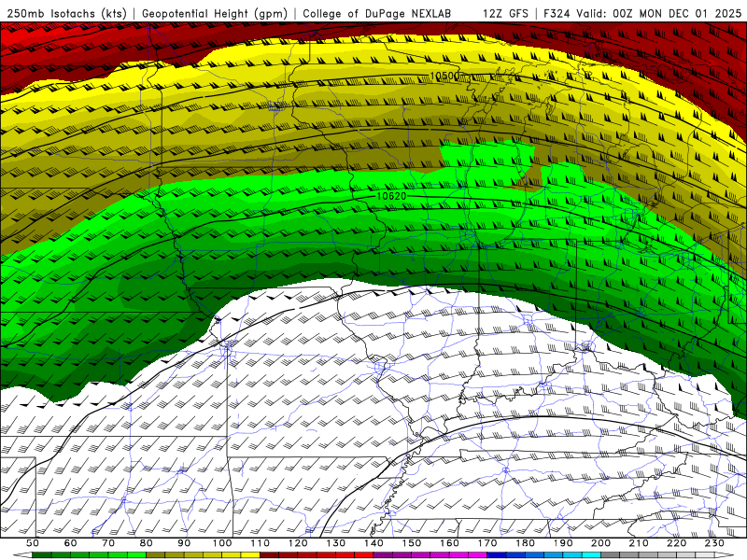
Task: Click the '120' value on the color scale
Action: point(298,543)
